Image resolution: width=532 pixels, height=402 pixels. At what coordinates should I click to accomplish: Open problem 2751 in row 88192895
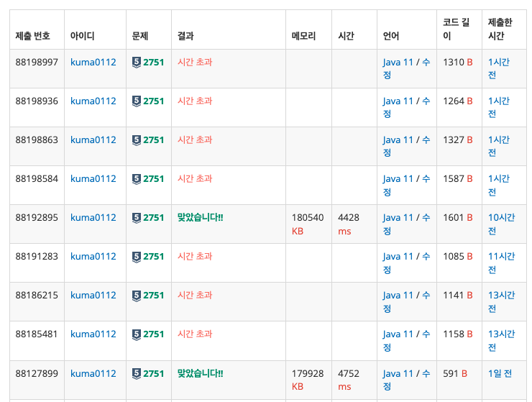tap(154, 217)
